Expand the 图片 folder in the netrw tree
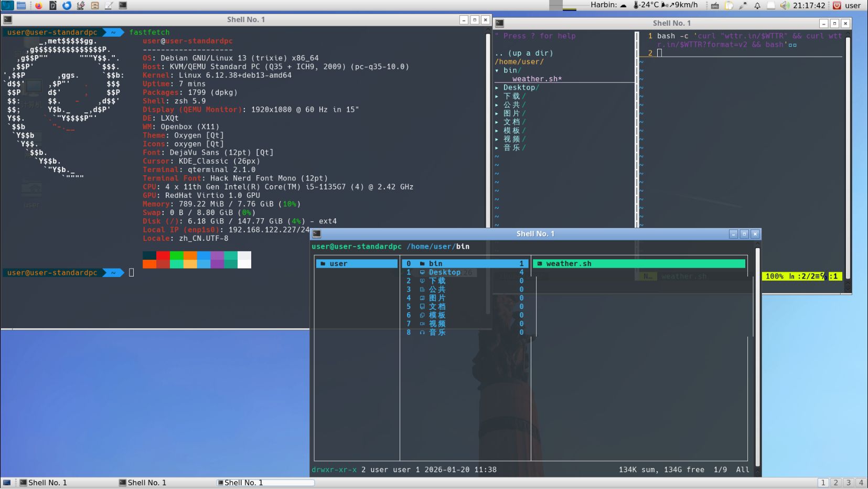Viewport: 868px width, 489px height. (x=512, y=113)
